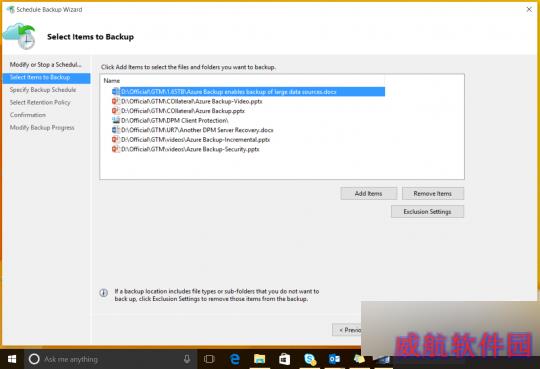Click the Previous button
The image size is (540, 369).
[x=347, y=330]
